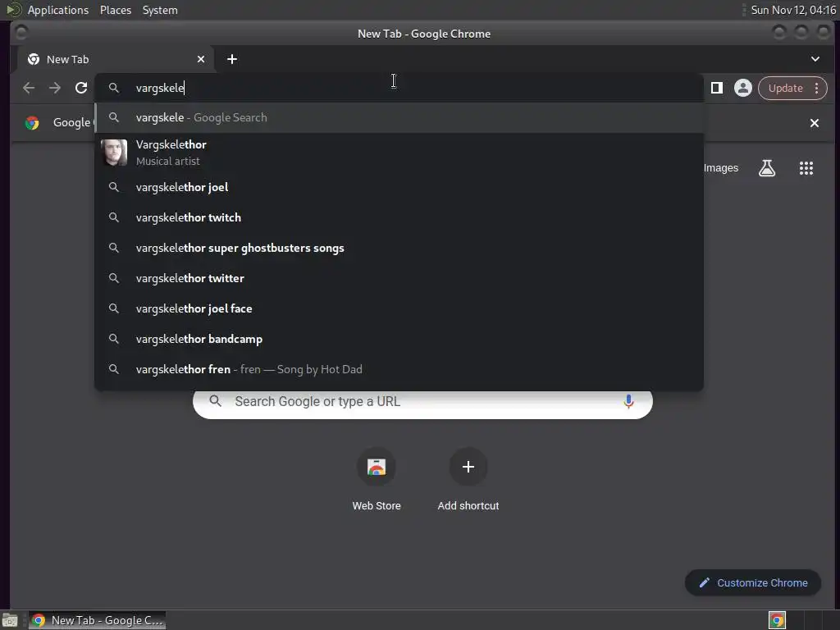Open Search Labs flask icon

pyautogui.click(x=767, y=168)
